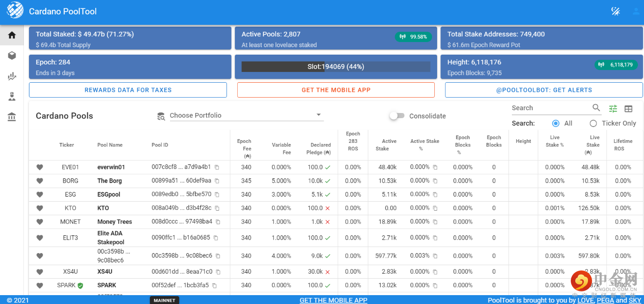Click Rewards Data For Taxes button

pyautogui.click(x=128, y=90)
